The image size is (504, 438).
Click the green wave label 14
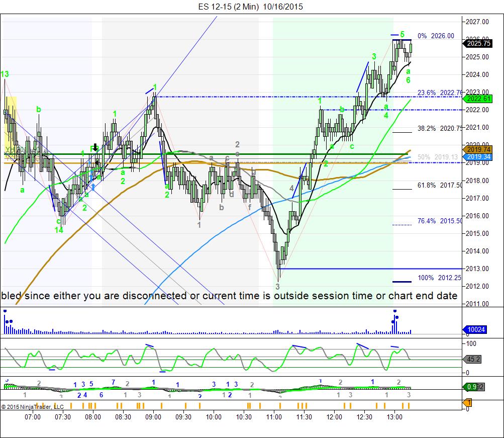(59, 230)
